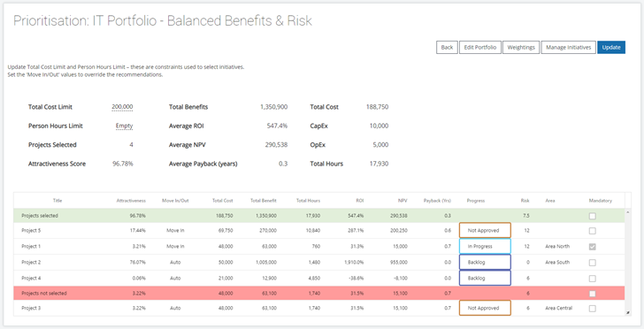Image resolution: width=644 pixels, height=329 pixels.
Task: Select the Project 3 title
Action: (31, 308)
